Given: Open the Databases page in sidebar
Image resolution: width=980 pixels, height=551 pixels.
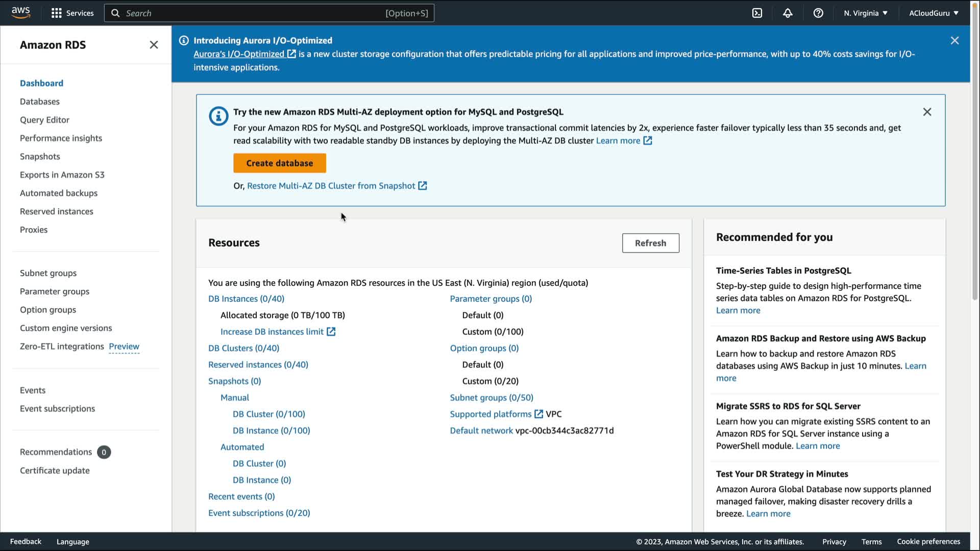Looking at the screenshot, I should pos(40,102).
